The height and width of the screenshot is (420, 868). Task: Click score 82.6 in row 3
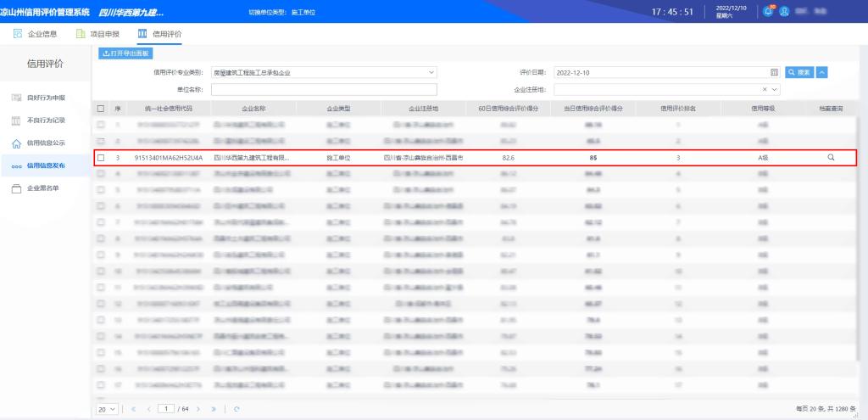click(x=509, y=158)
